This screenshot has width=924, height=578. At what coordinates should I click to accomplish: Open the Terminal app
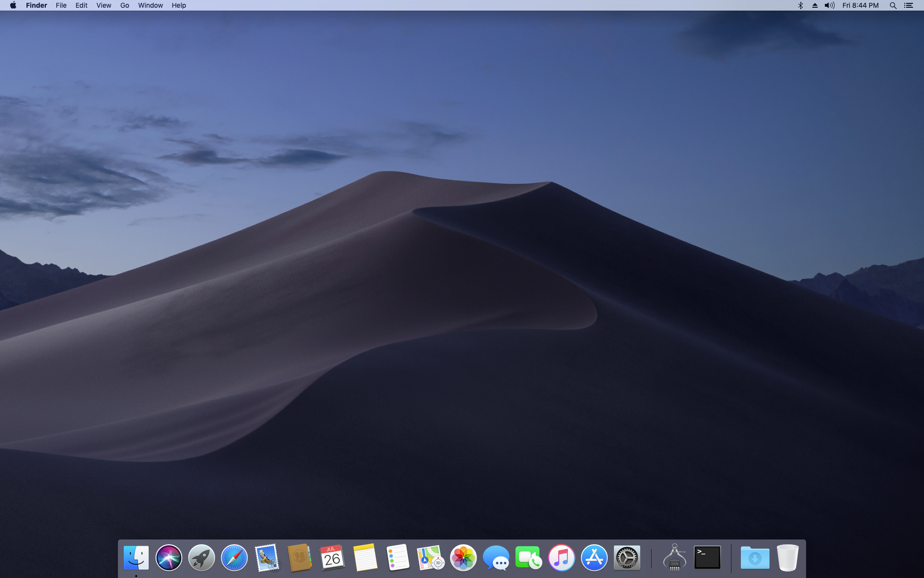[x=707, y=558]
